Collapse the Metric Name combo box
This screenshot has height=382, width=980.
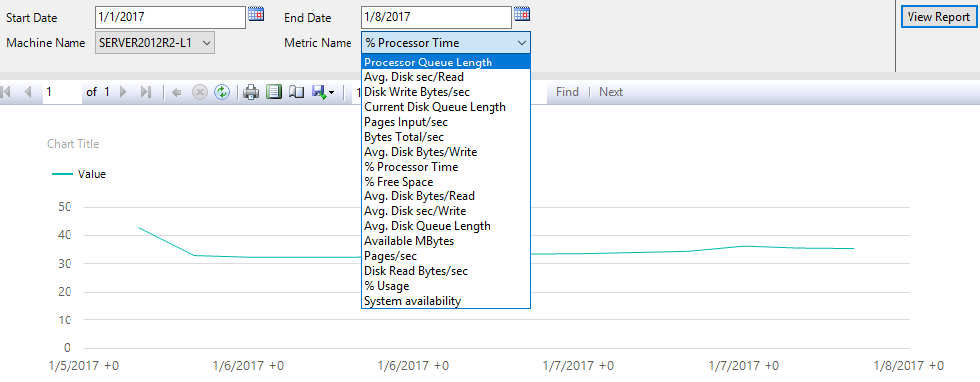point(522,43)
